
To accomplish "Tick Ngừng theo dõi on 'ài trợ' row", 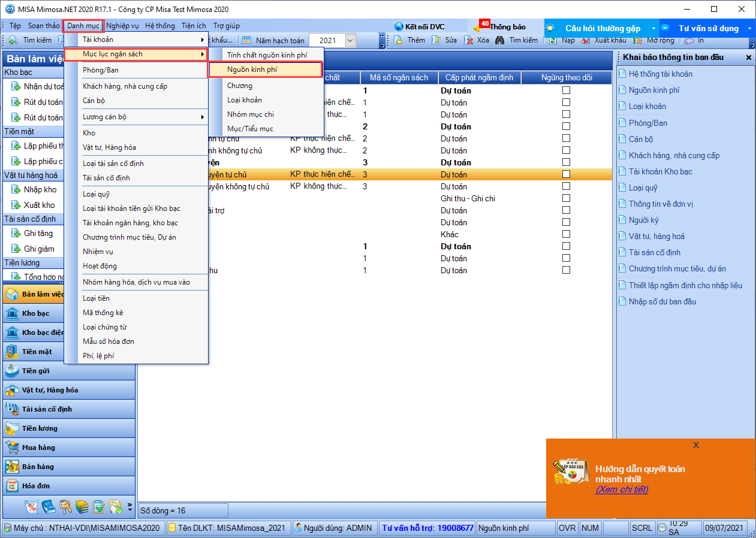I will (x=566, y=210).
